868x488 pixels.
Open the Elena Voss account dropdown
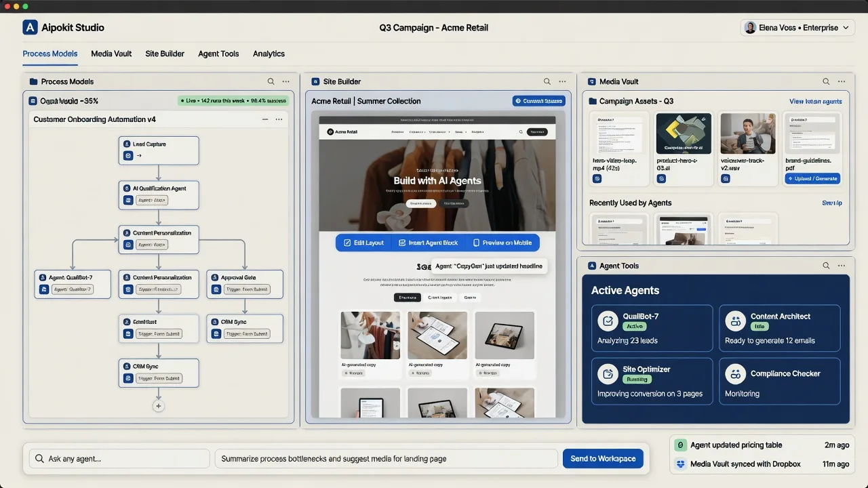(797, 28)
